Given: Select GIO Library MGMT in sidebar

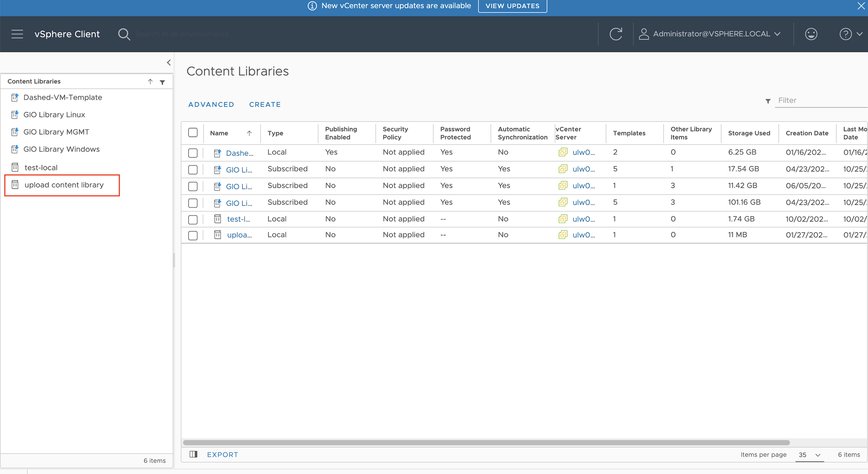Looking at the screenshot, I should click(56, 132).
